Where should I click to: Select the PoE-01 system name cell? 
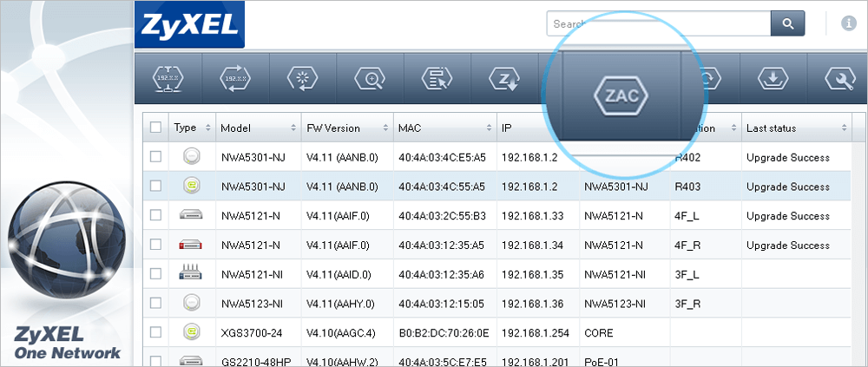click(602, 362)
